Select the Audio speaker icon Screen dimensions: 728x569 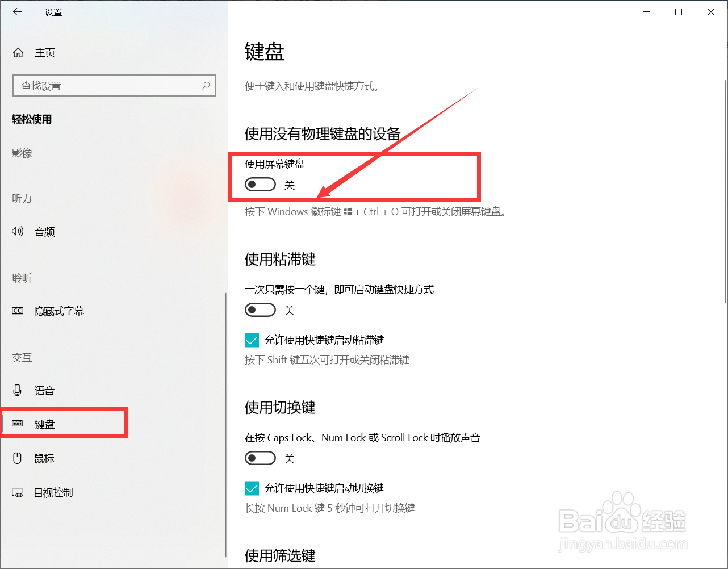coord(18,231)
